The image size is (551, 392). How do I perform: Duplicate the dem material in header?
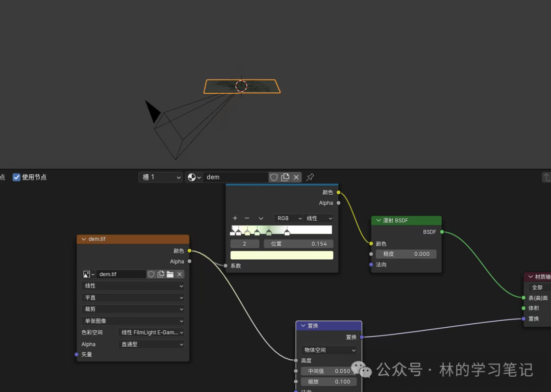click(285, 177)
